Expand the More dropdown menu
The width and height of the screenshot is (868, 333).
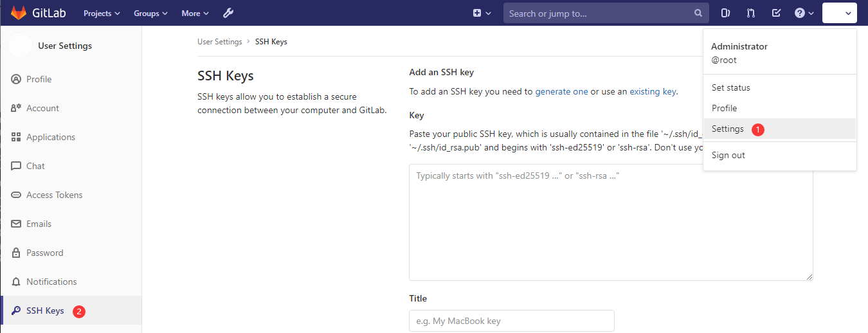(195, 13)
